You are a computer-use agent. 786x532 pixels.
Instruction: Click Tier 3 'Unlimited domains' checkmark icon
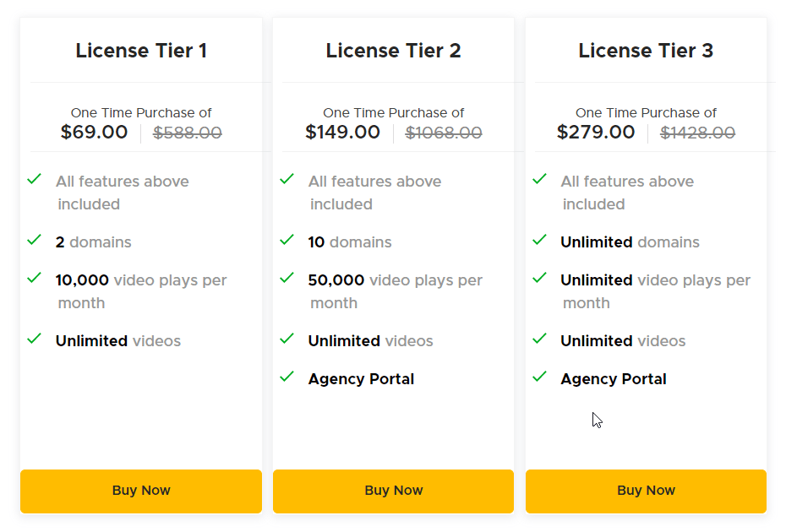[539, 241]
